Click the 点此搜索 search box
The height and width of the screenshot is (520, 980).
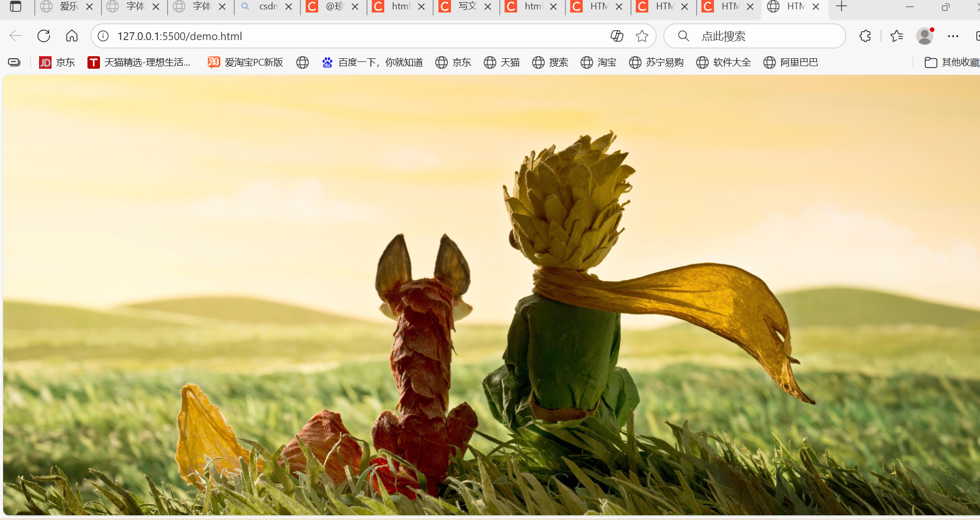pyautogui.click(x=755, y=36)
